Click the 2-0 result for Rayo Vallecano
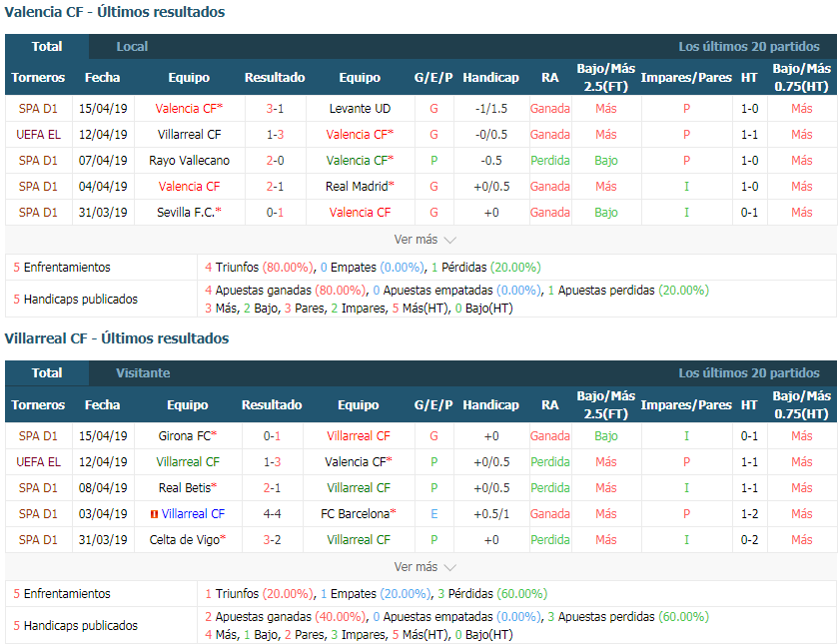 (x=275, y=161)
